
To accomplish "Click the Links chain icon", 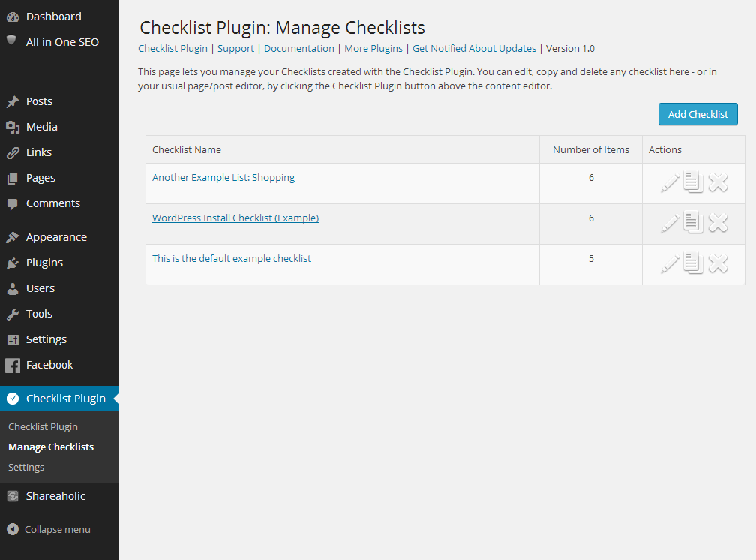I will pos(13,153).
